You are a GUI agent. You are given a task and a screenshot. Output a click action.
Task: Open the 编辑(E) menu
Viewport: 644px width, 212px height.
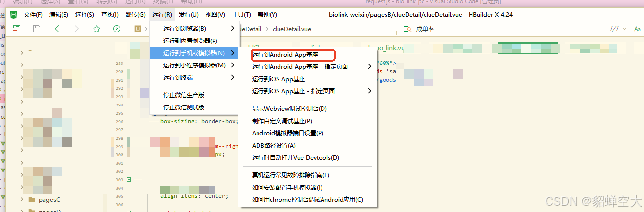[x=59, y=15]
